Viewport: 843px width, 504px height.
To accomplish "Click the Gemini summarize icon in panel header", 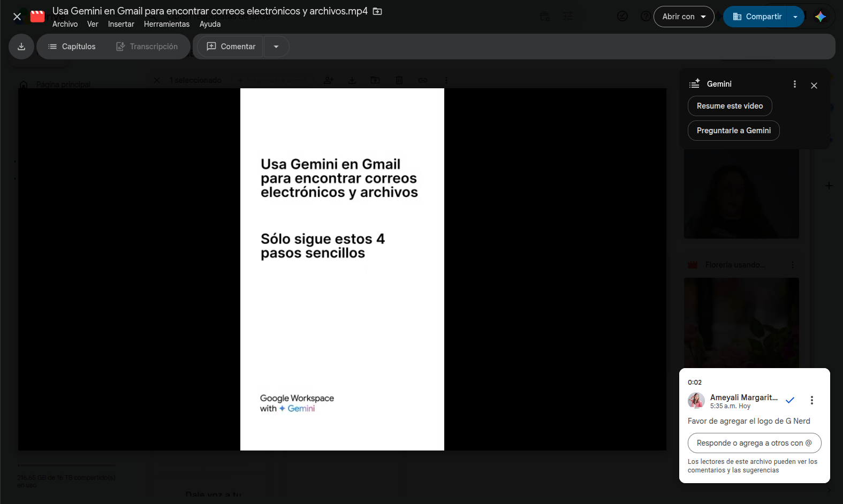I will click(695, 83).
